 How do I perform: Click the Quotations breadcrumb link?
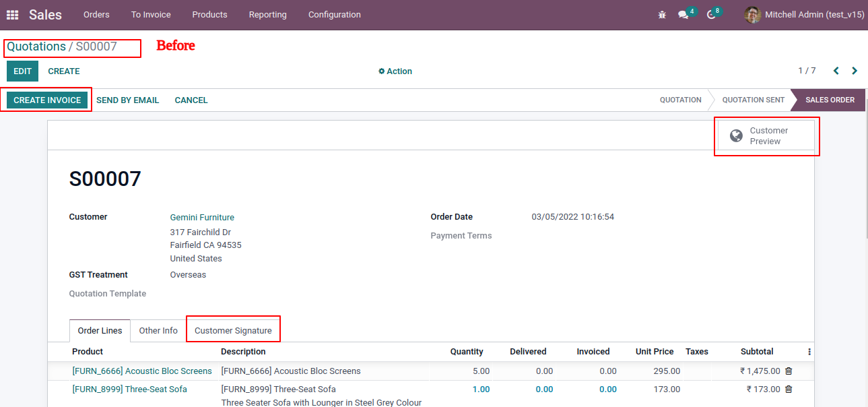pos(36,46)
